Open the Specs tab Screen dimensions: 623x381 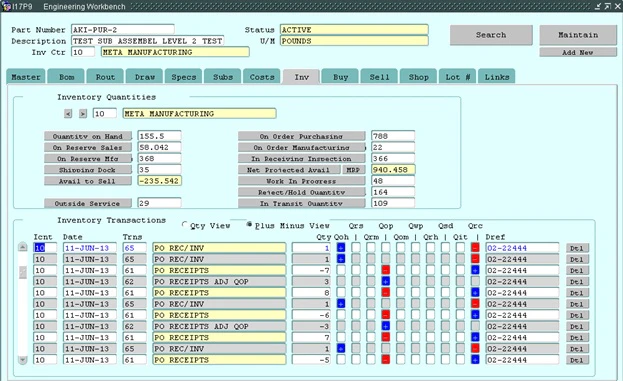(x=184, y=77)
